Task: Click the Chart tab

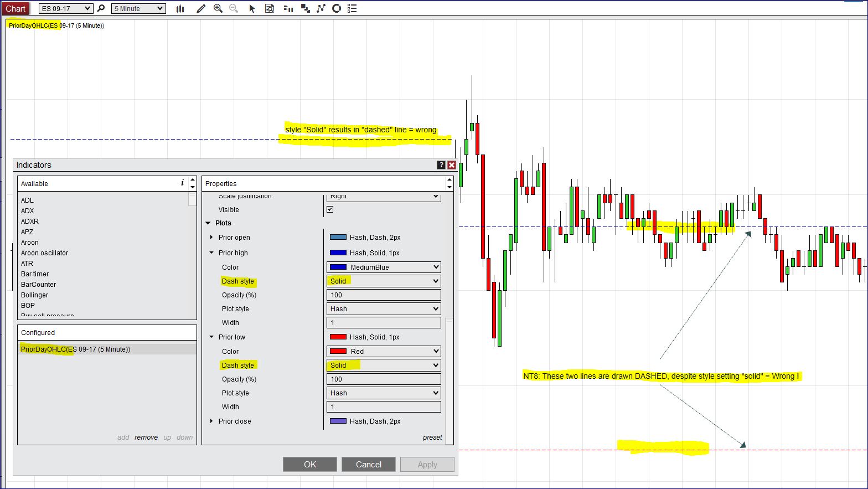Action: (15, 8)
